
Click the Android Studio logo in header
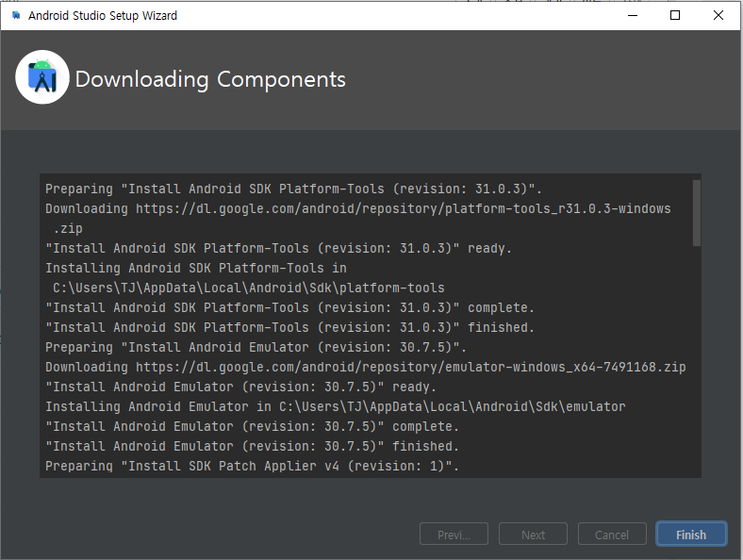click(42, 77)
